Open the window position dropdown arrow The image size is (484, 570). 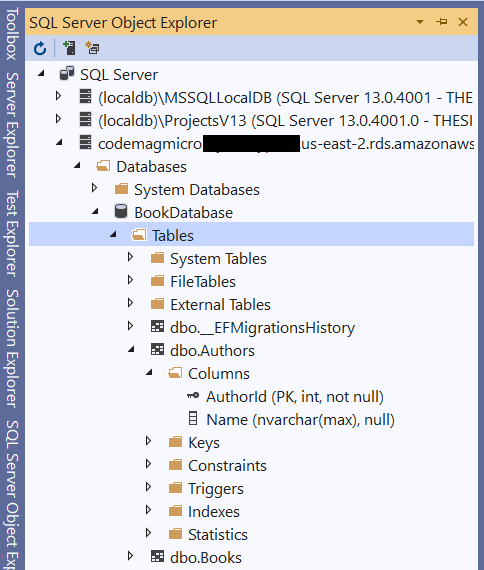[420, 22]
